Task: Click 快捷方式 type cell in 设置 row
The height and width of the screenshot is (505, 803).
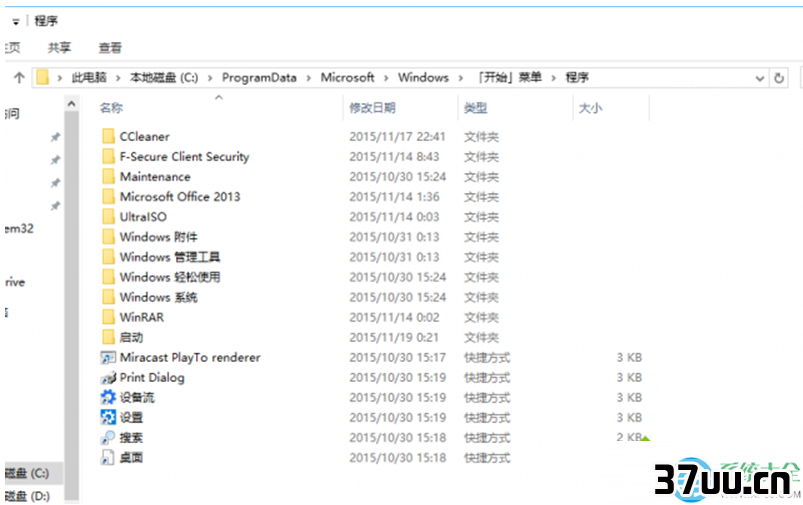Action: coord(487,417)
